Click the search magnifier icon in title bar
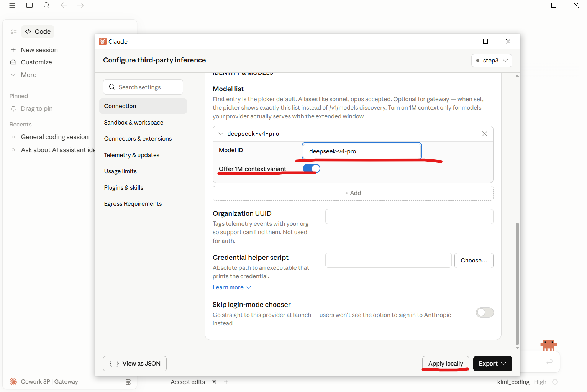587x392 pixels. (x=47, y=5)
